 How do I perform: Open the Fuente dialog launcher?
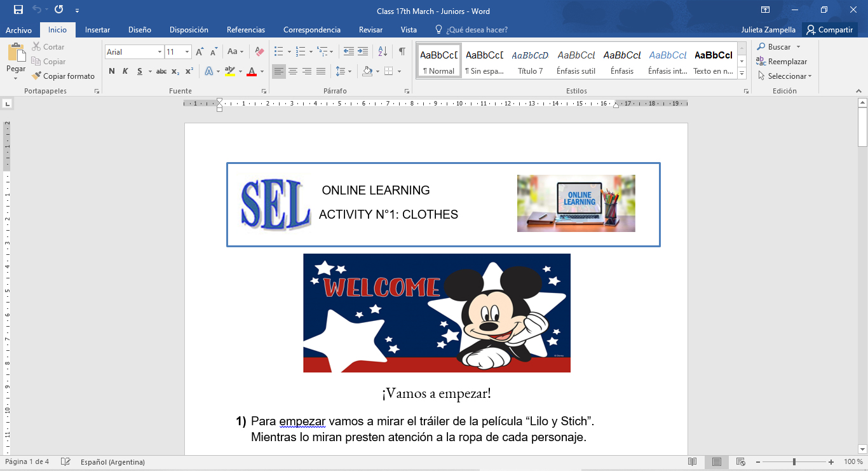[x=264, y=92]
